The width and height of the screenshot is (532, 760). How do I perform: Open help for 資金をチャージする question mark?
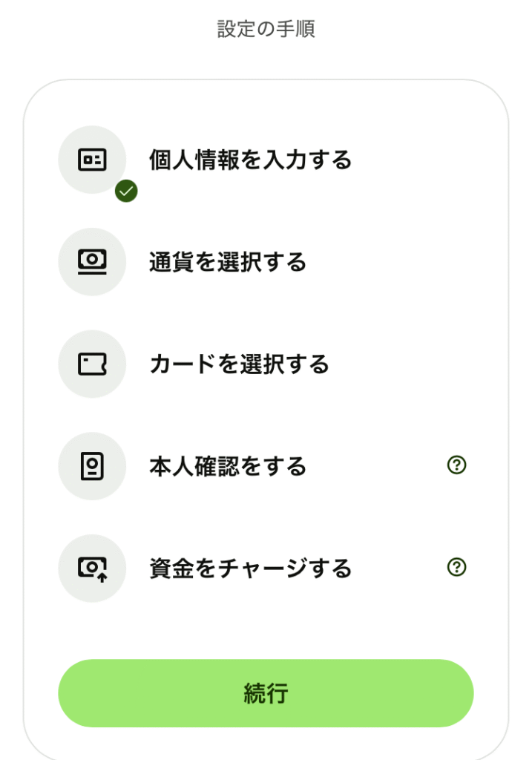(456, 568)
